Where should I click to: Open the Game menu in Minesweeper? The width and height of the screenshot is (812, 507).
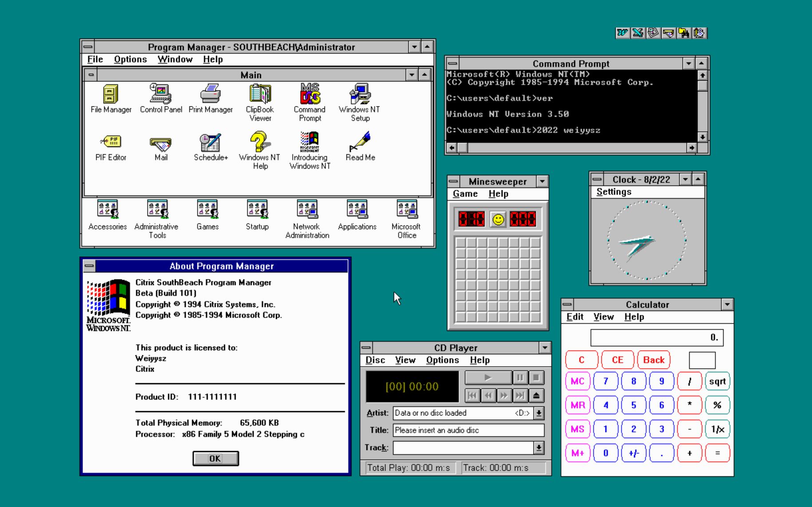pyautogui.click(x=465, y=194)
